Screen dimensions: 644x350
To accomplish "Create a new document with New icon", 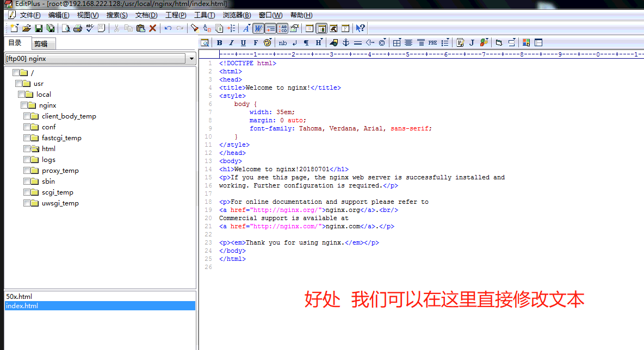I will click(14, 28).
